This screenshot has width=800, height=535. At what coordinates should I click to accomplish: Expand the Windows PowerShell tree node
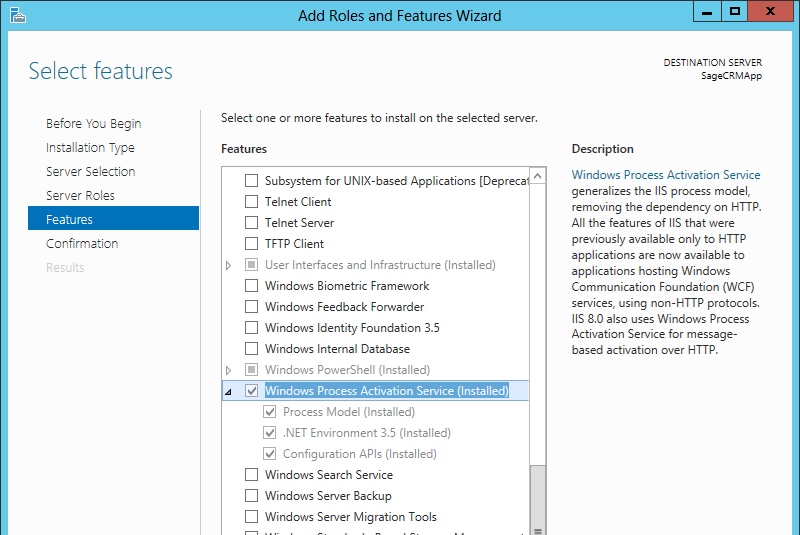229,370
